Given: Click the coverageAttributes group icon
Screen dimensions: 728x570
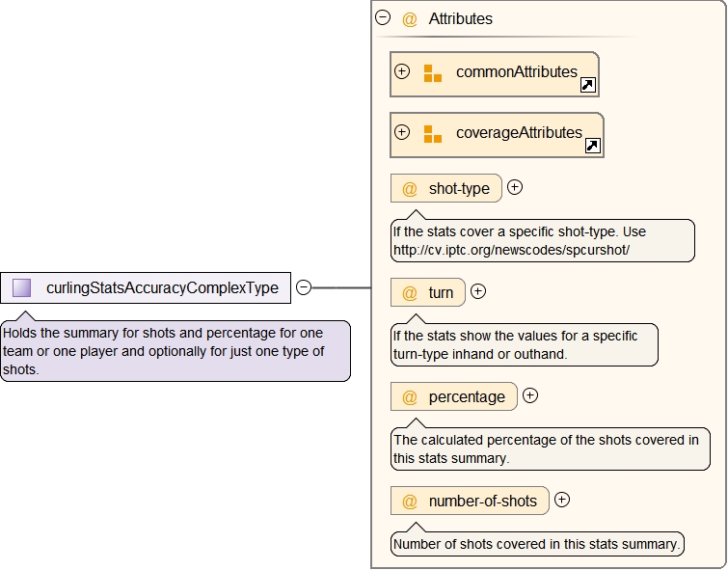Looking at the screenshot, I should tap(433, 134).
